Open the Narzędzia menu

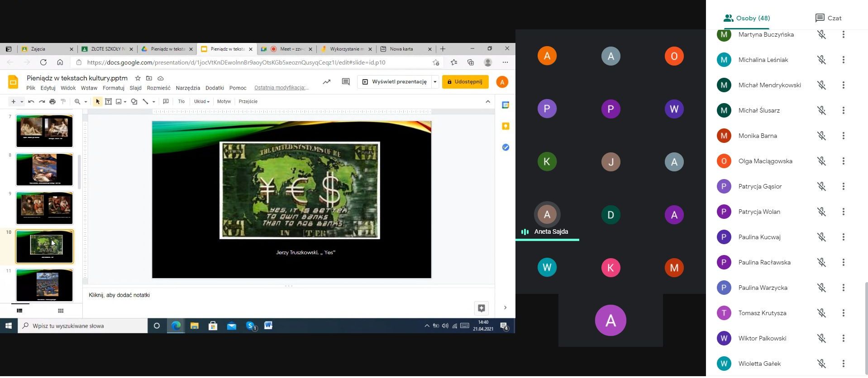click(x=188, y=88)
